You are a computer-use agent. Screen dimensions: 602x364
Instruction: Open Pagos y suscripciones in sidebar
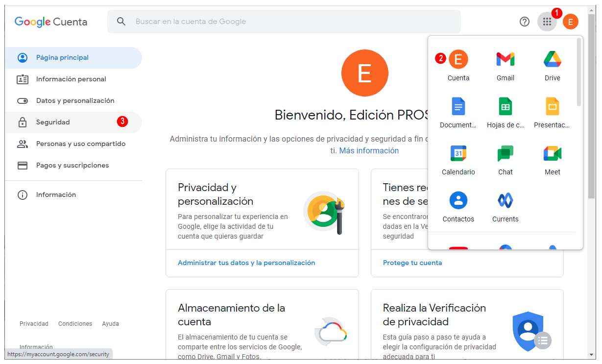pos(73,166)
